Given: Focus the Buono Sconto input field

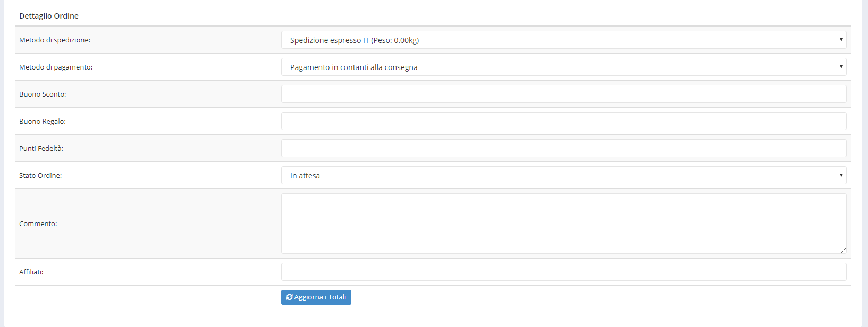Looking at the screenshot, I should [x=563, y=94].
